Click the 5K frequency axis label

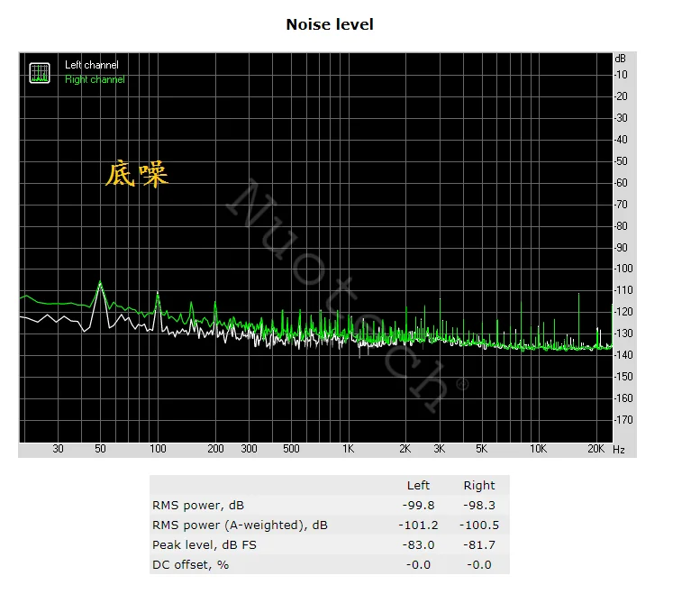pyautogui.click(x=482, y=449)
